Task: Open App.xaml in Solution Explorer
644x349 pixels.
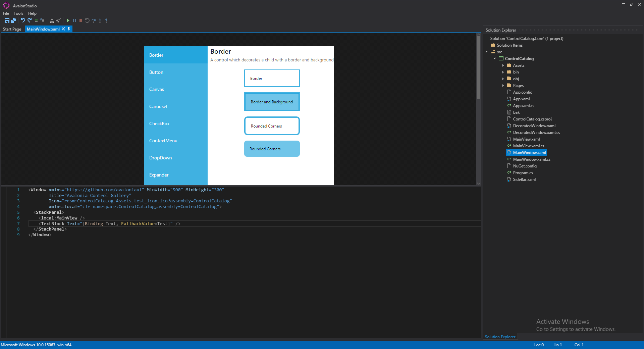Action: pos(518,99)
